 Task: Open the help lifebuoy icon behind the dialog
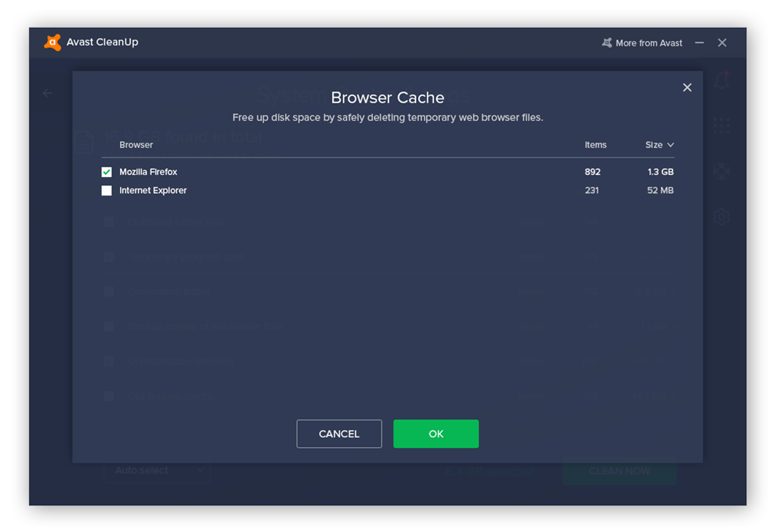(x=721, y=172)
